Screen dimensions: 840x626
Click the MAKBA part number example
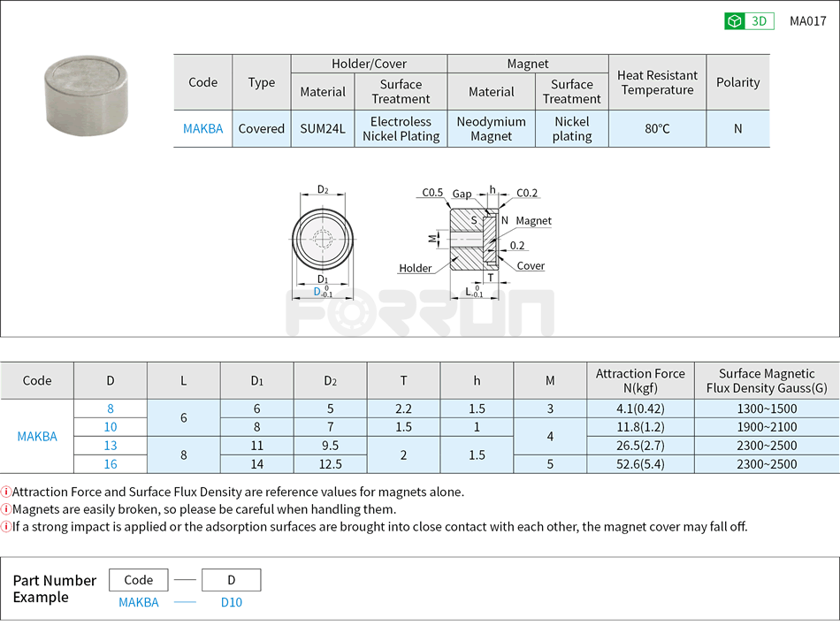(x=139, y=601)
